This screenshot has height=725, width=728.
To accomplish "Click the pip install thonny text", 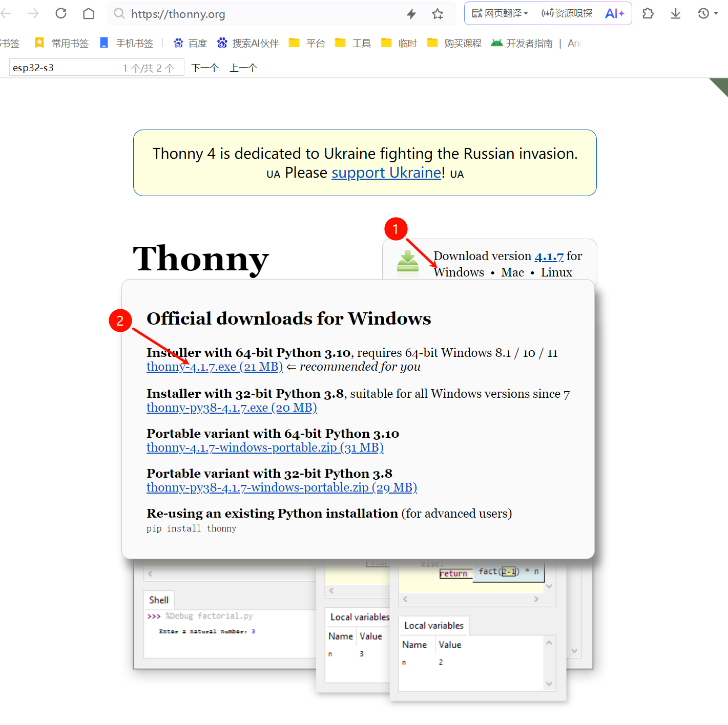I will pyautogui.click(x=192, y=528).
